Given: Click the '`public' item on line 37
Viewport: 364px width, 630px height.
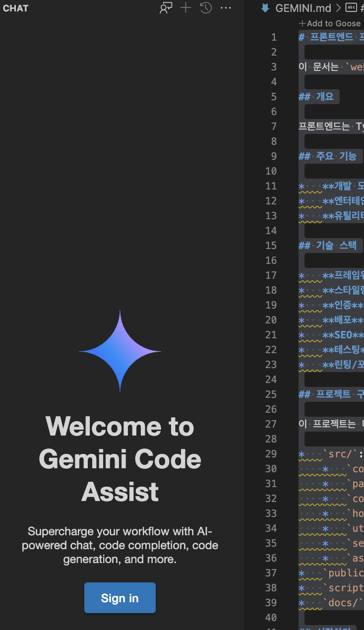Looking at the screenshot, I should coord(343,573).
